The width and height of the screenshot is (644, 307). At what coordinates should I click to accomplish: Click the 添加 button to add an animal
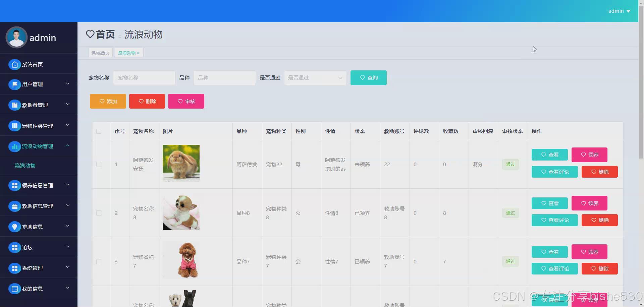point(108,101)
